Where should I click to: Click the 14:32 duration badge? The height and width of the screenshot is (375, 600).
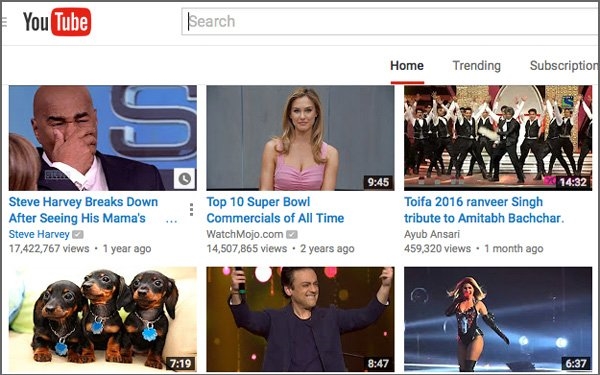pos(573,182)
